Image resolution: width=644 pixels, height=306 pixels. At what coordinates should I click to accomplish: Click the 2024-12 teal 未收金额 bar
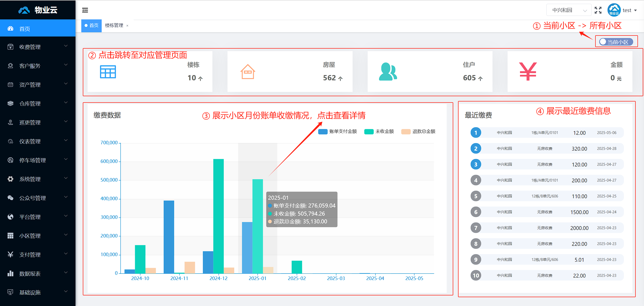[218, 216]
